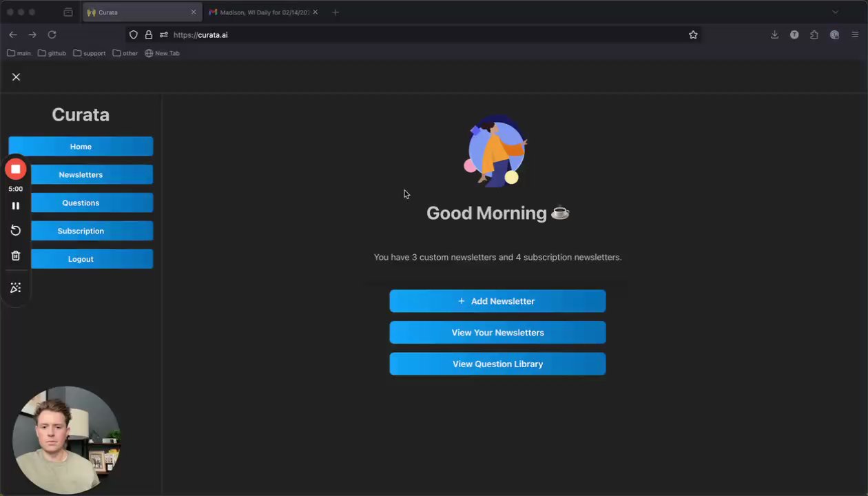The width and height of the screenshot is (868, 496).
Task: Pause the recording
Action: 15,205
